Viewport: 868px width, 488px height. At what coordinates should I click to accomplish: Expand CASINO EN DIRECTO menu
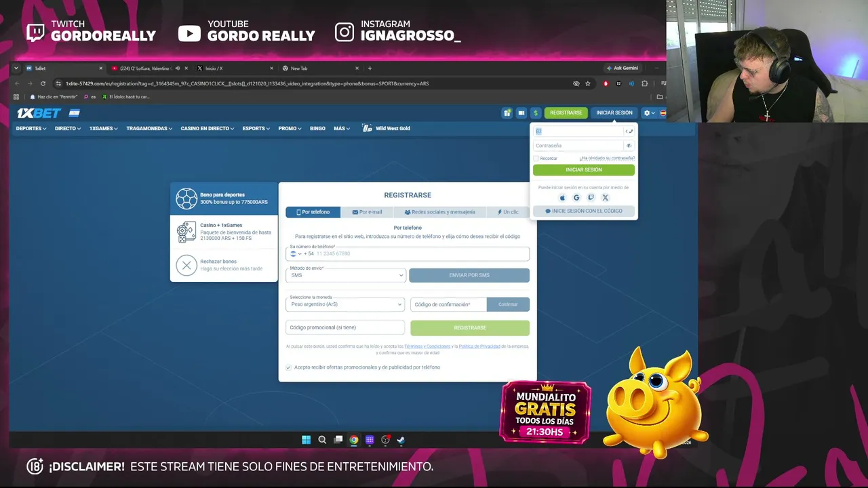click(x=208, y=129)
